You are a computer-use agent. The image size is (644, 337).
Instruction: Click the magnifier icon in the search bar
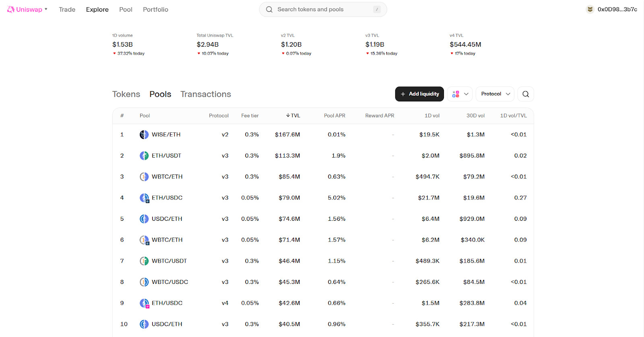(x=269, y=9)
